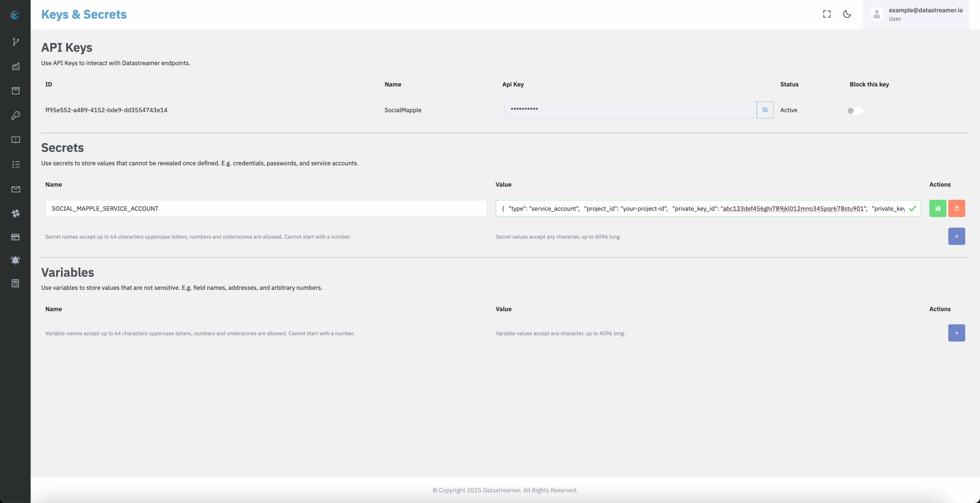The image size is (980, 503).
Task: Enter fullscreen mode
Action: pyautogui.click(x=826, y=14)
